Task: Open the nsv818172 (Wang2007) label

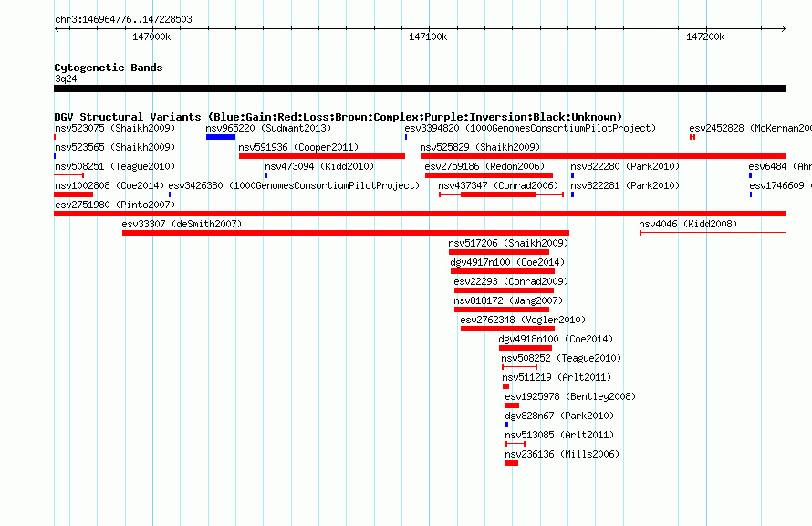Action: tap(508, 300)
